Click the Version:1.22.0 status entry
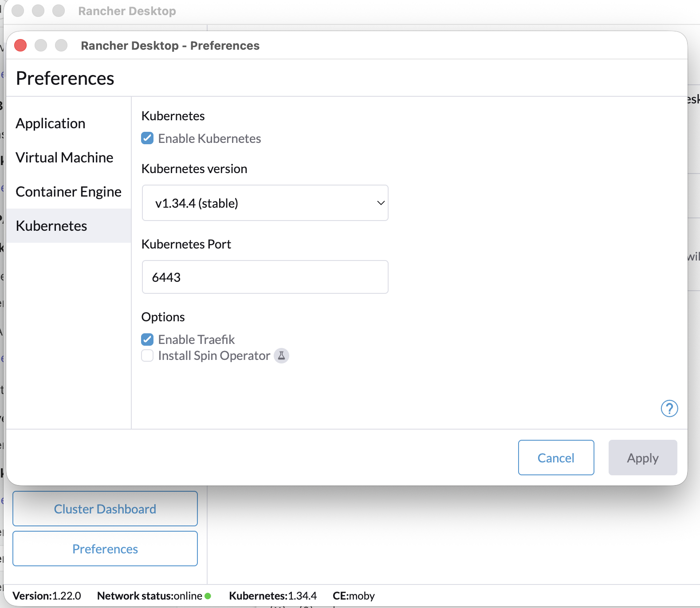This screenshot has height=608, width=700. [47, 596]
